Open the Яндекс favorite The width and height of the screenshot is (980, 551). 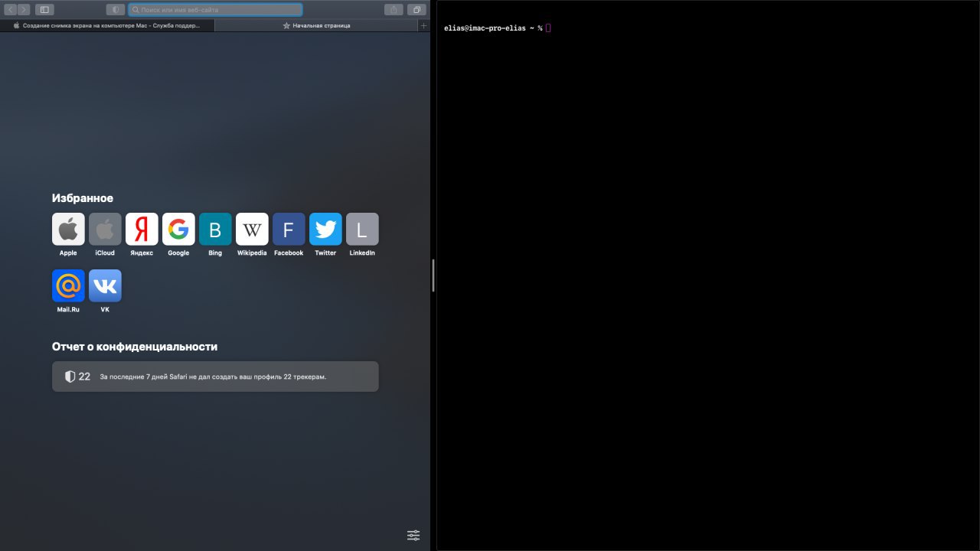pyautogui.click(x=142, y=234)
